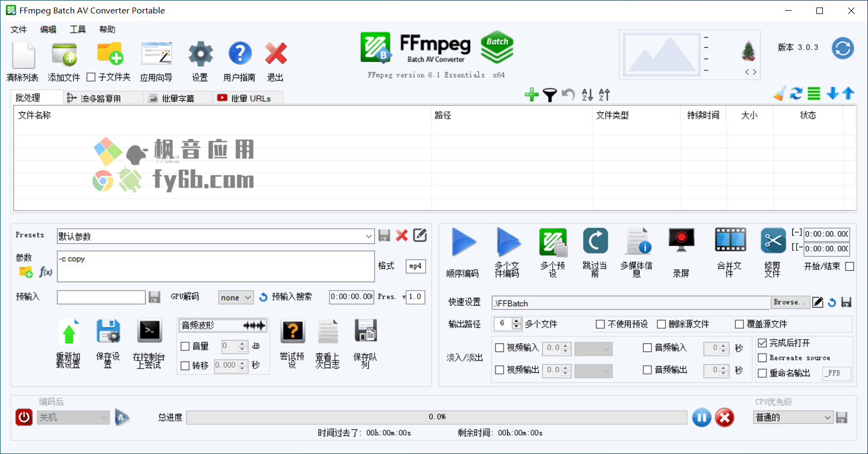Click the filter funnel icon above the file list
The image size is (868, 454).
pyautogui.click(x=549, y=95)
